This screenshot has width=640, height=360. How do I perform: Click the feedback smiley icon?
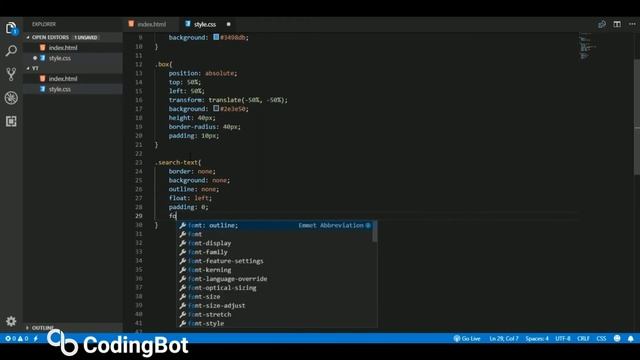click(617, 339)
